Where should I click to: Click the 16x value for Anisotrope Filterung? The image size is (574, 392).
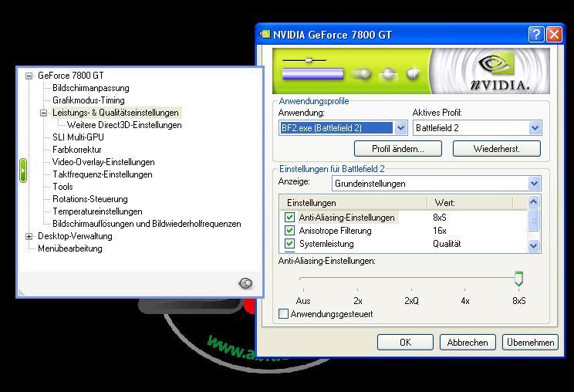(x=440, y=231)
